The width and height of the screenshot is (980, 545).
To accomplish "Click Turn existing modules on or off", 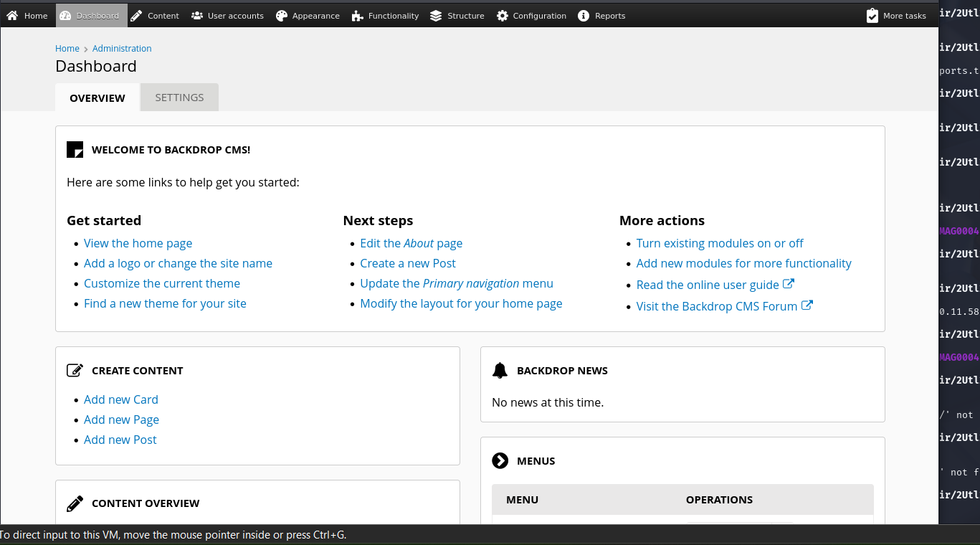I will (x=720, y=243).
